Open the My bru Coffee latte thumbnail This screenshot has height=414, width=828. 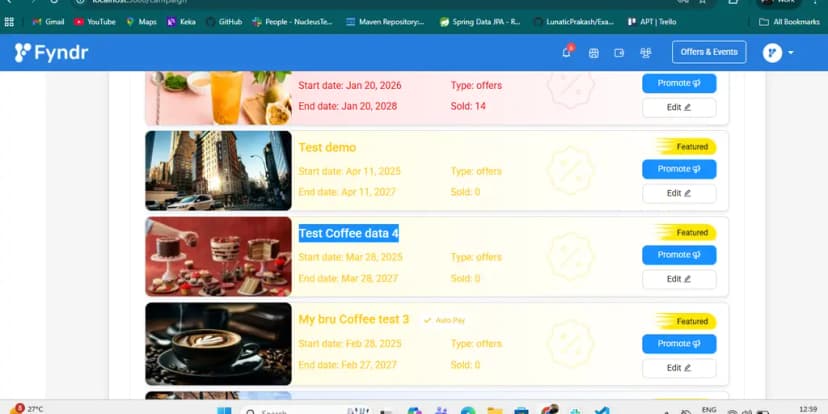pyautogui.click(x=219, y=344)
